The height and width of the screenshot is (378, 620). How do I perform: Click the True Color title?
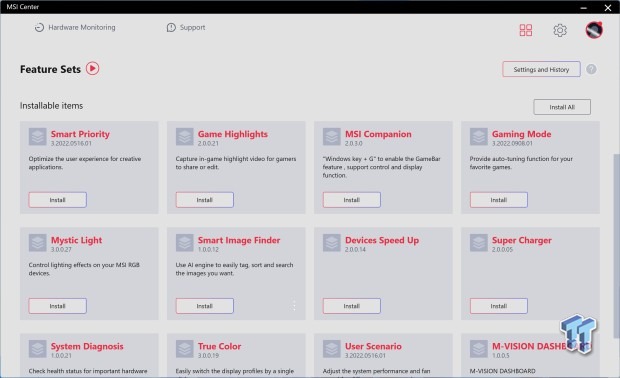tap(219, 346)
